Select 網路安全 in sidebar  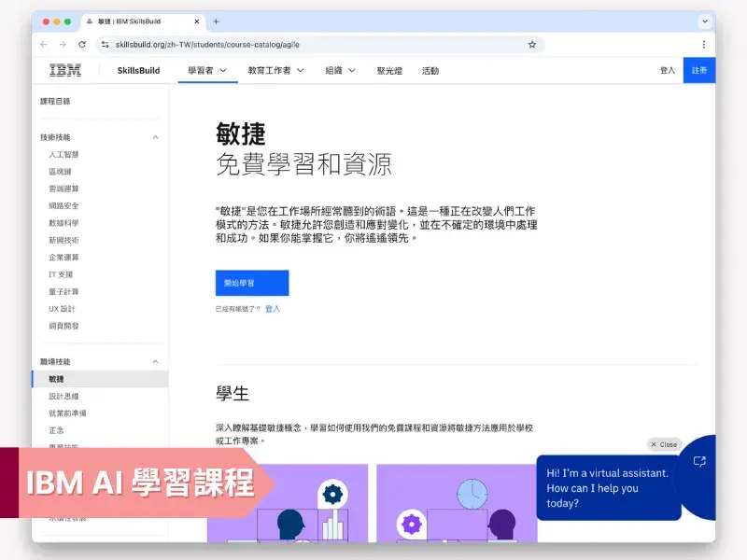[x=63, y=205]
